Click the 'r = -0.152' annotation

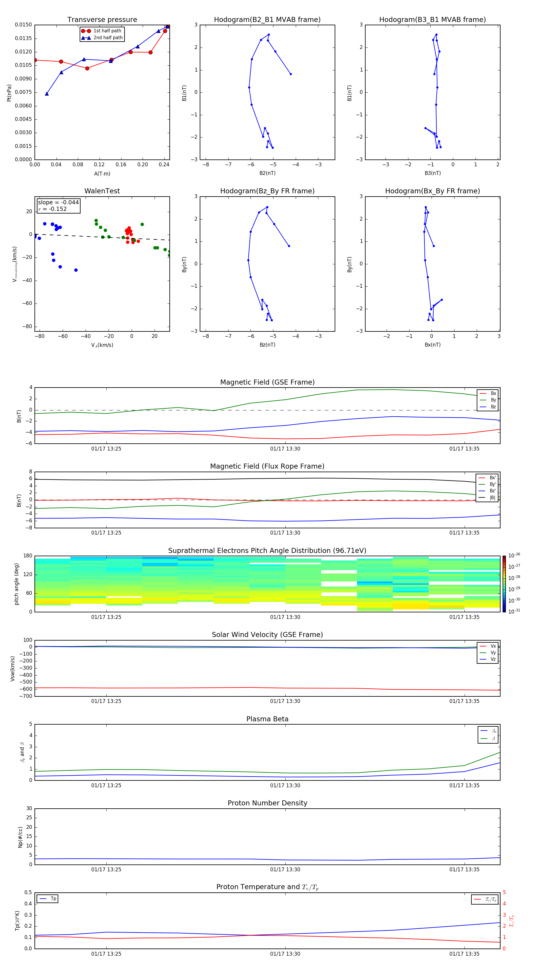pos(53,209)
